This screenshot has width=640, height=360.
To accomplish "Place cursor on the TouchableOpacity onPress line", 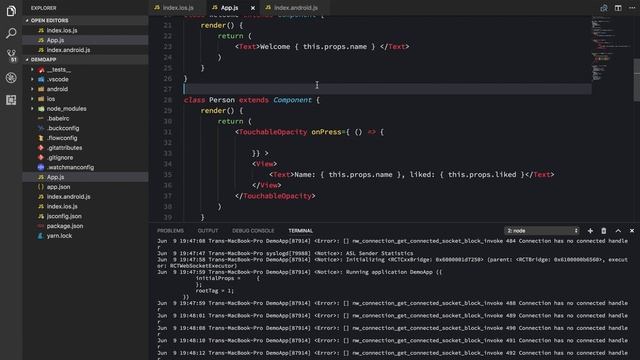I will (x=309, y=132).
